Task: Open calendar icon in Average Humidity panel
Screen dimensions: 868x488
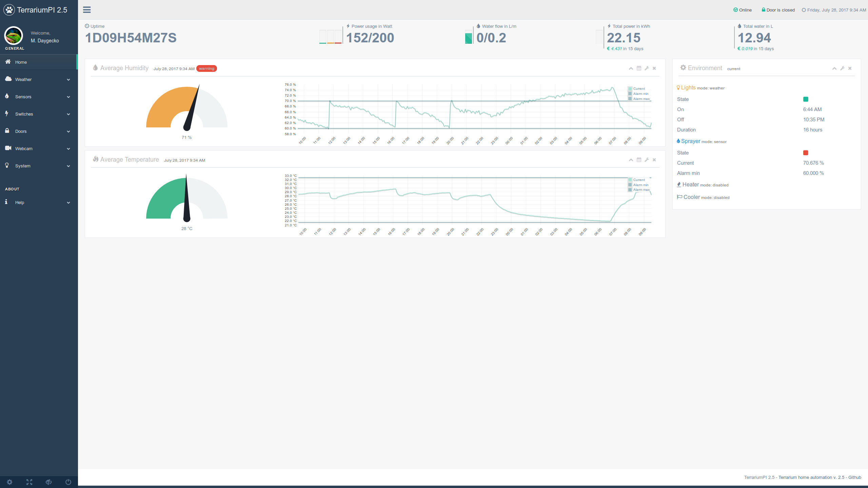Action: tap(639, 68)
